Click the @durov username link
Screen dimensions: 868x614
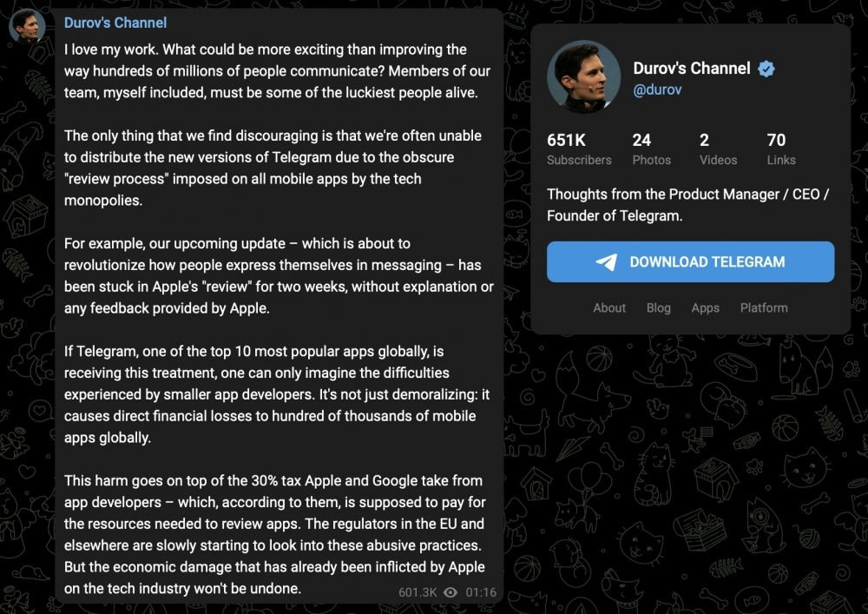point(657,89)
